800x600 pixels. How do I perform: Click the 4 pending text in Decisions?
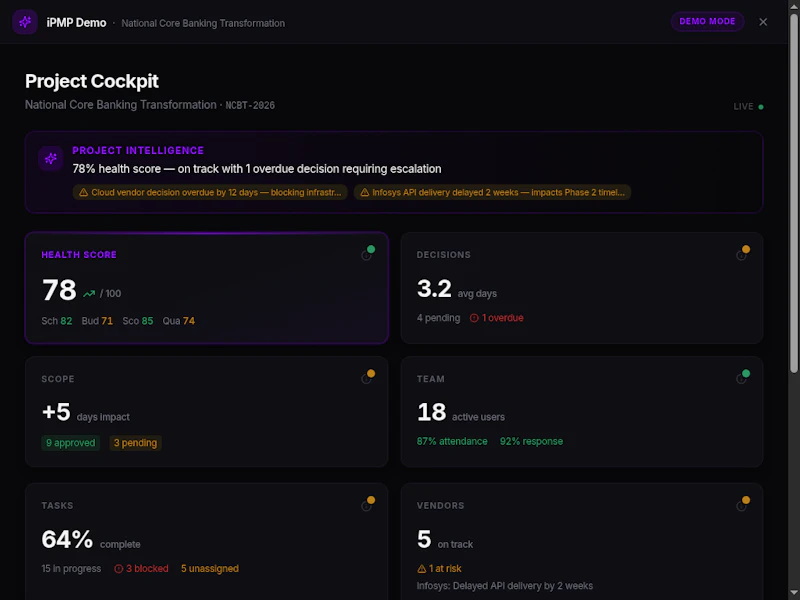(x=438, y=318)
